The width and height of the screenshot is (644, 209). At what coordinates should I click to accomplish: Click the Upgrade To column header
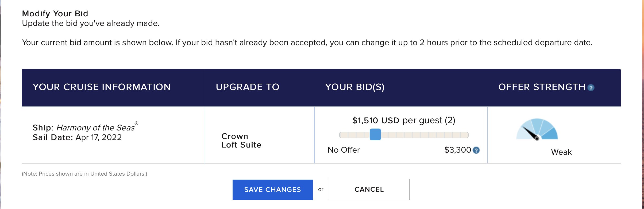[x=248, y=87]
